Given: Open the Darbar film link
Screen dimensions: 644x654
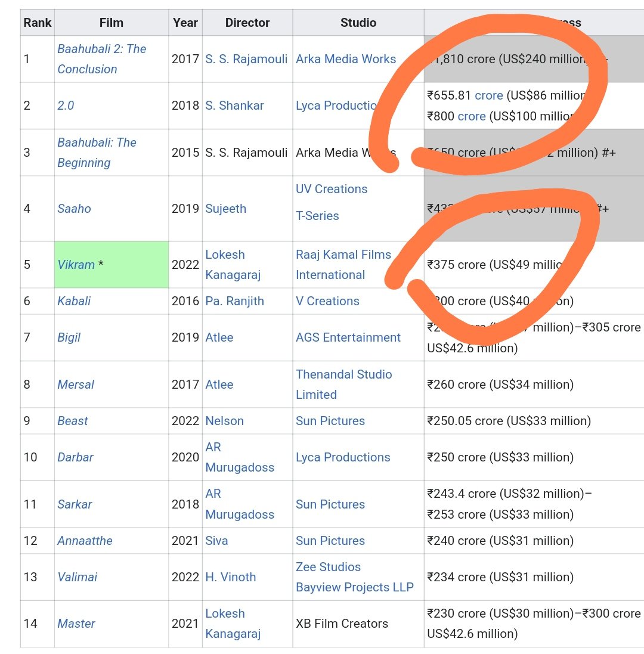Looking at the screenshot, I should [x=75, y=457].
